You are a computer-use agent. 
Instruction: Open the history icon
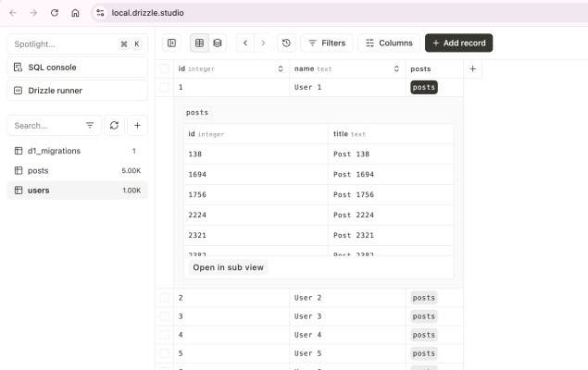point(286,43)
